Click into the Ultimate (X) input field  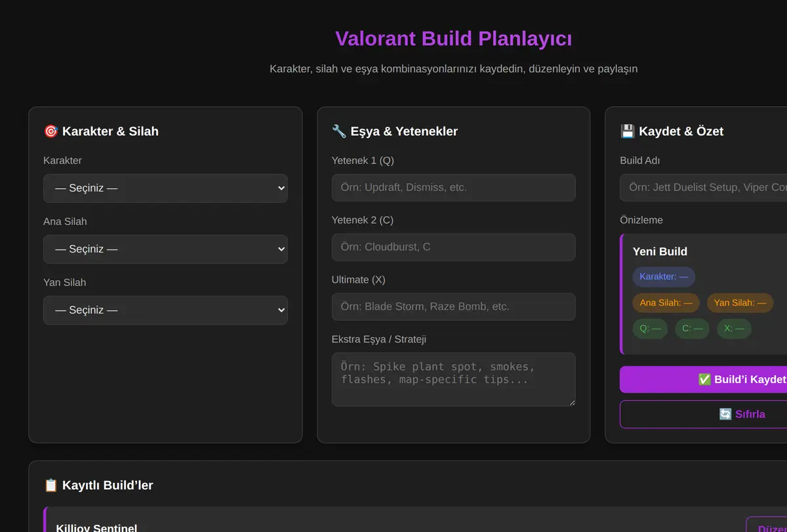454,307
